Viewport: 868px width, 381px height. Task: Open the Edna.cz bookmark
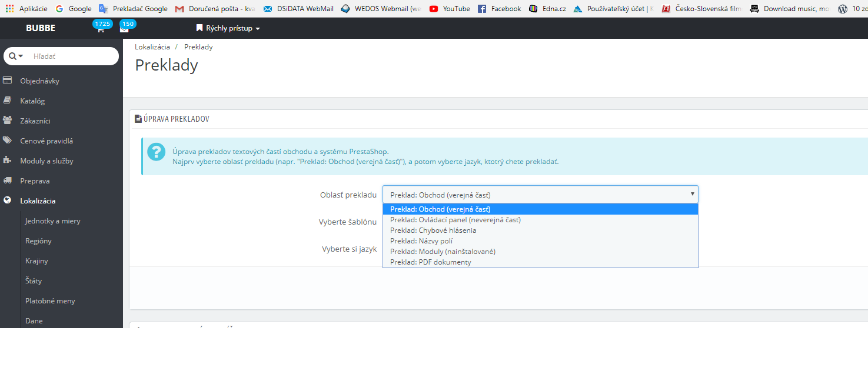547,9
